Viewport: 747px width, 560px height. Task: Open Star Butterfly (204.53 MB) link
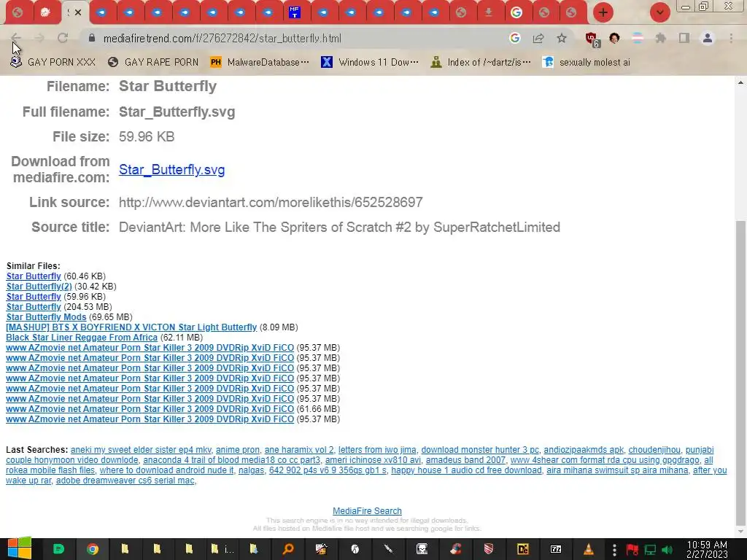(34, 307)
